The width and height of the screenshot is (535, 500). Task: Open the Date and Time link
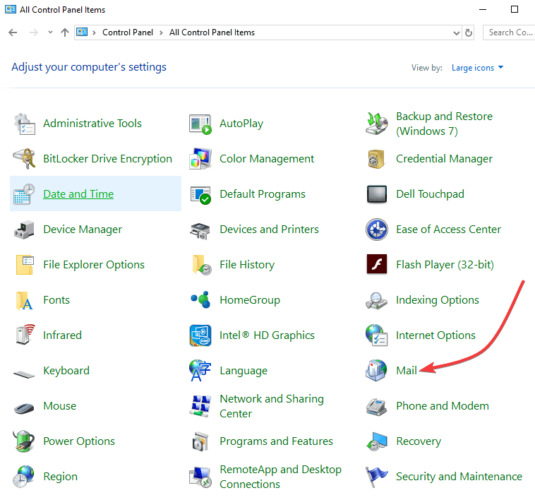[x=78, y=194]
